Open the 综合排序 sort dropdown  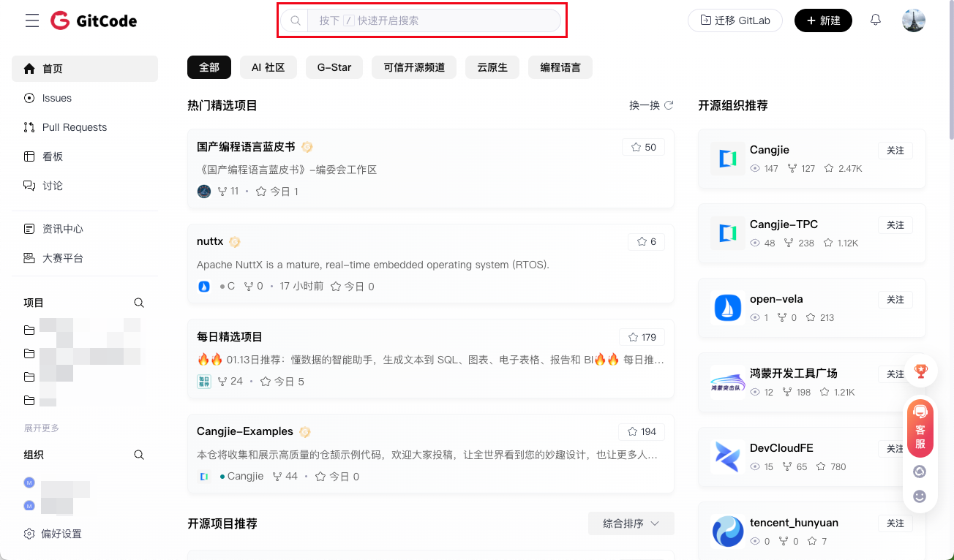pyautogui.click(x=631, y=523)
